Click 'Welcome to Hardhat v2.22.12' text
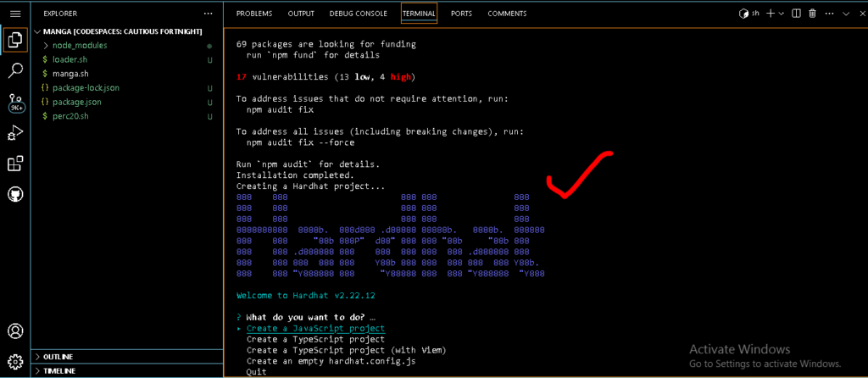Screen dimensions: 868x378 pos(305,296)
